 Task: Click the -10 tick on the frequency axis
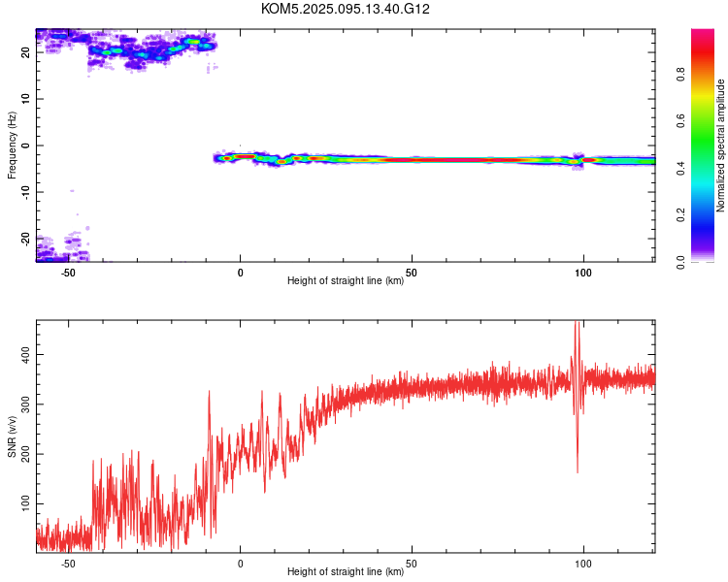click(25, 194)
